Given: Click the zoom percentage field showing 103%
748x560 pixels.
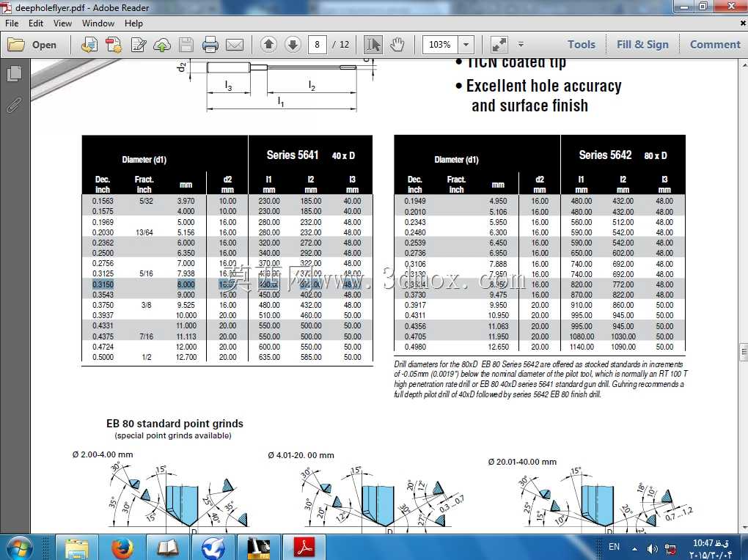Looking at the screenshot, I should [440, 45].
